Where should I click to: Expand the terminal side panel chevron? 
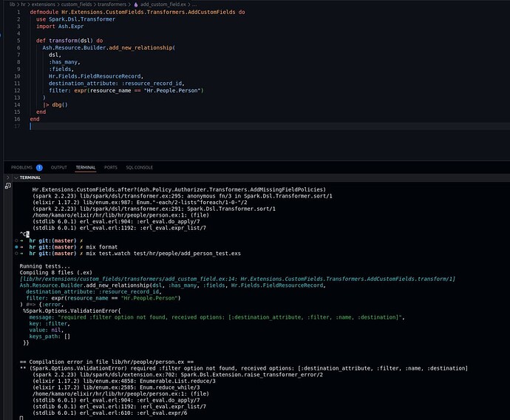(8, 177)
